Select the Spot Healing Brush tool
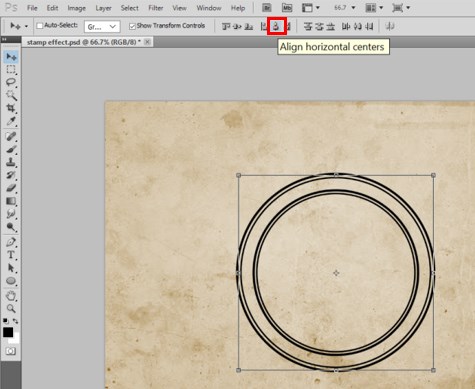 [11, 136]
